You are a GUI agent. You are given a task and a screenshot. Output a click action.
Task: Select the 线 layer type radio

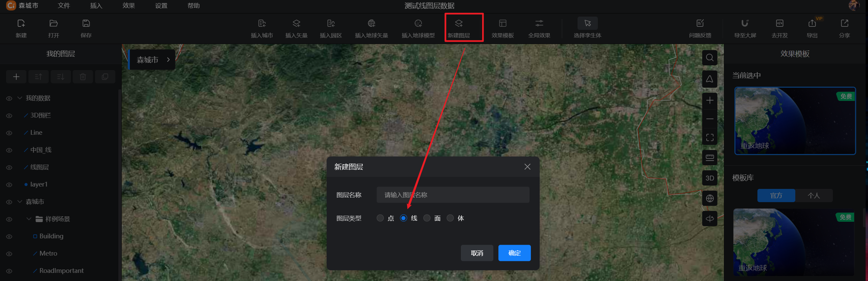pyautogui.click(x=403, y=218)
